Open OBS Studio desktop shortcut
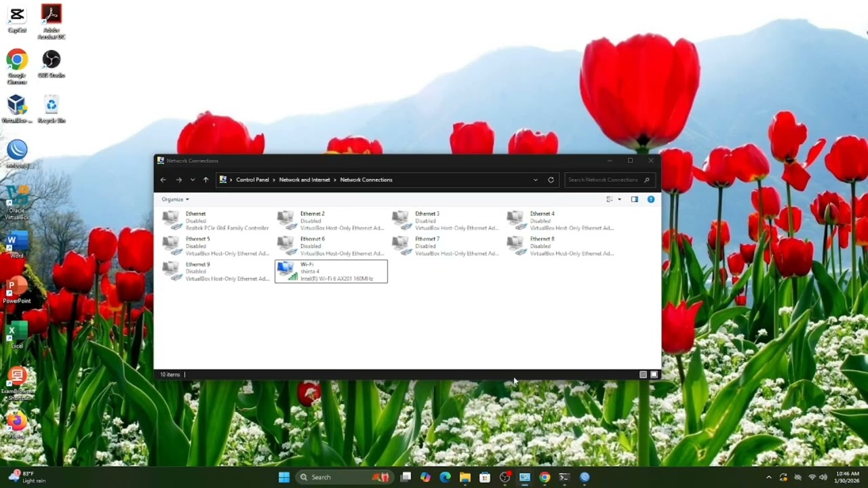This screenshot has width=868, height=488. [52, 64]
